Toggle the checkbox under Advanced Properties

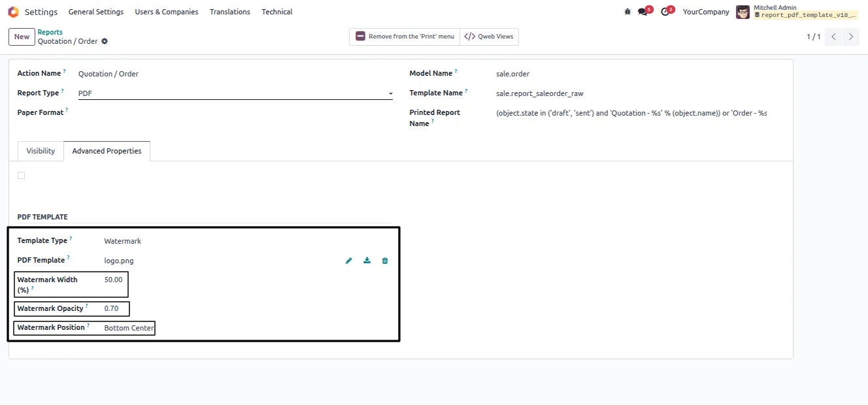22,176
